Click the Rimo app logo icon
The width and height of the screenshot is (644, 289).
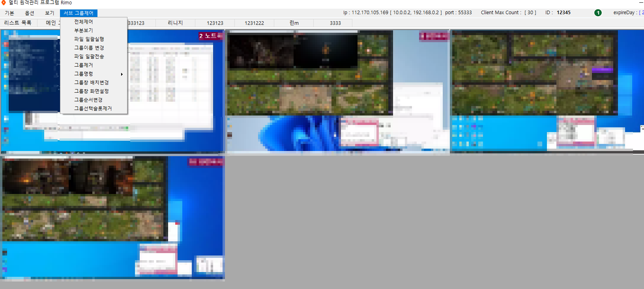click(4, 3)
